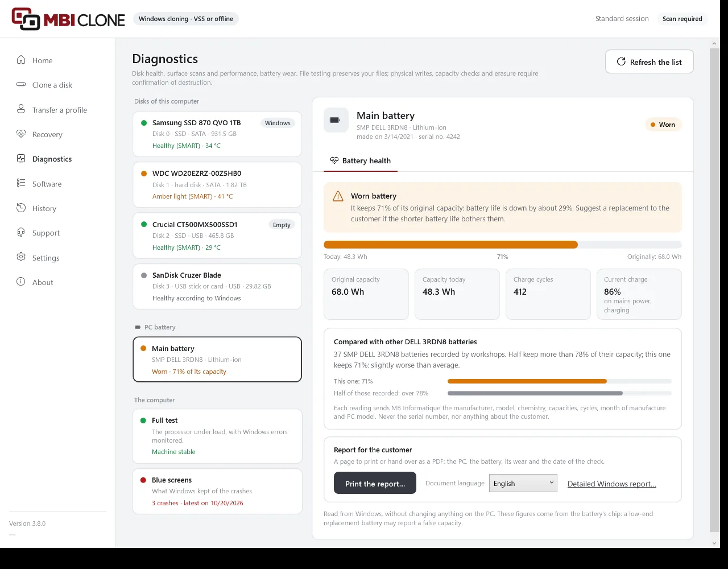Click the page vertical scrollbar
This screenshot has height=569, width=728.
pos(714,290)
